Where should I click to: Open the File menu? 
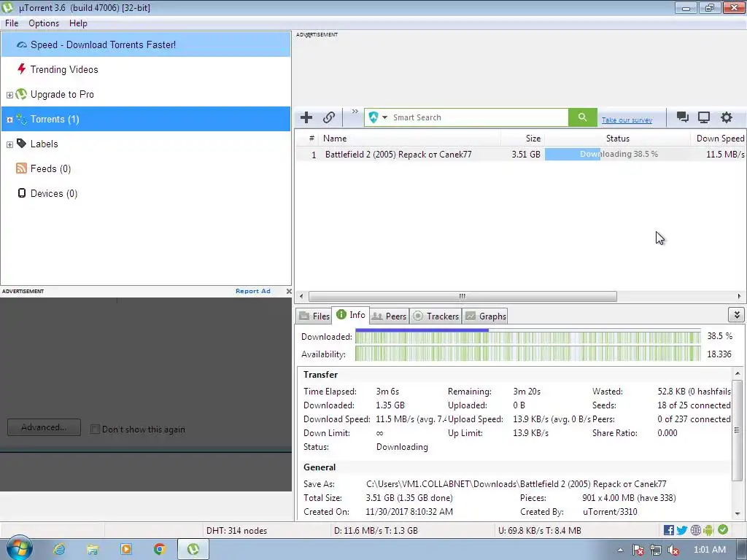point(12,23)
